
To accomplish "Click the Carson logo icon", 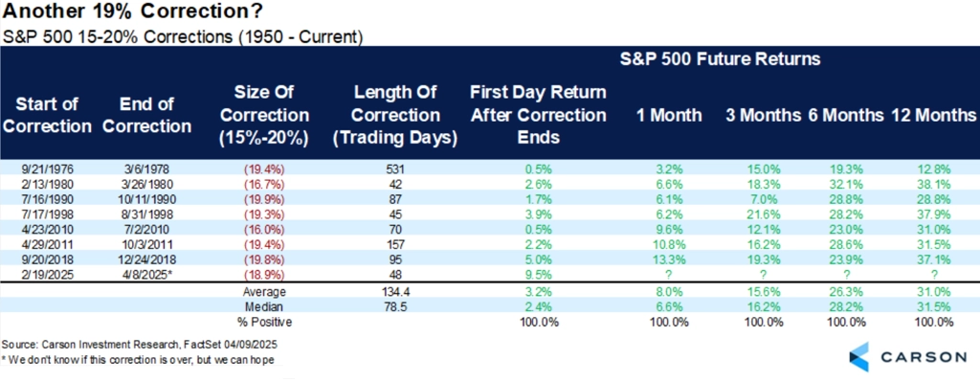I will click(x=858, y=356).
